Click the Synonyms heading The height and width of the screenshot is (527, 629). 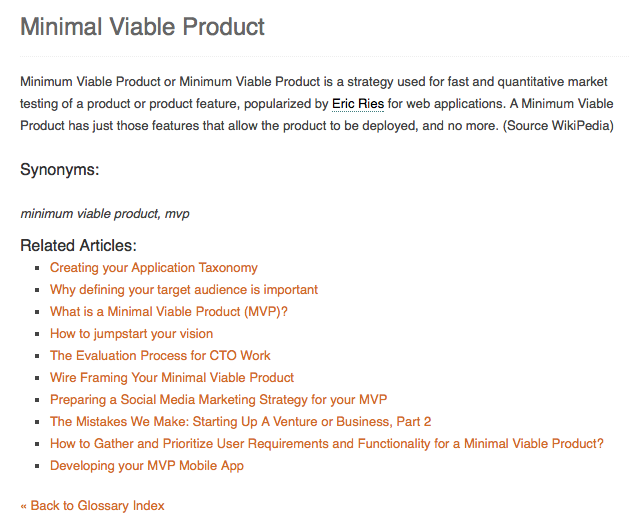(59, 170)
